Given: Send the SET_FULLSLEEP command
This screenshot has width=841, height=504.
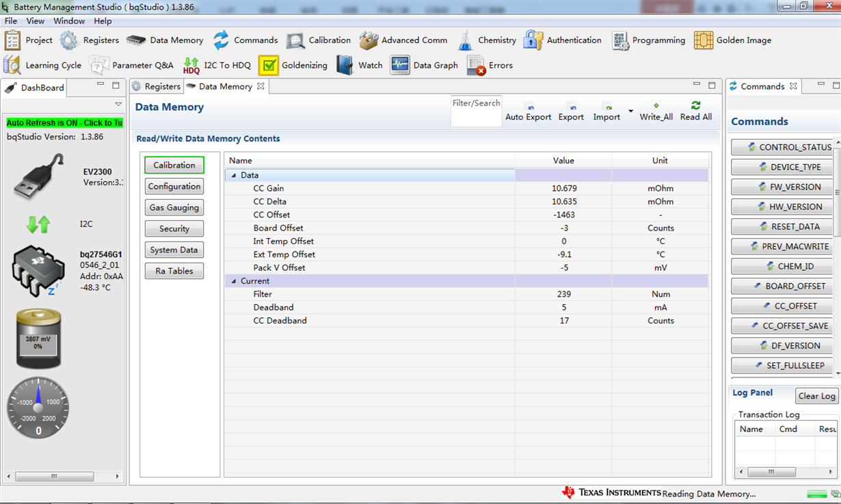Looking at the screenshot, I should tap(782, 365).
